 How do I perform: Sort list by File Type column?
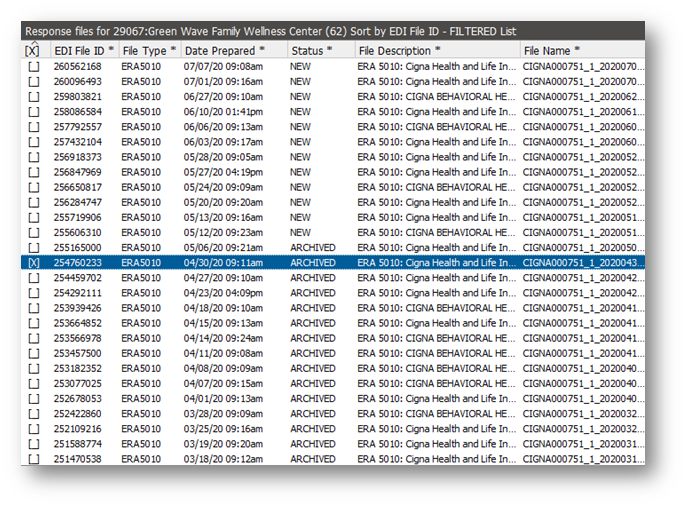148,50
